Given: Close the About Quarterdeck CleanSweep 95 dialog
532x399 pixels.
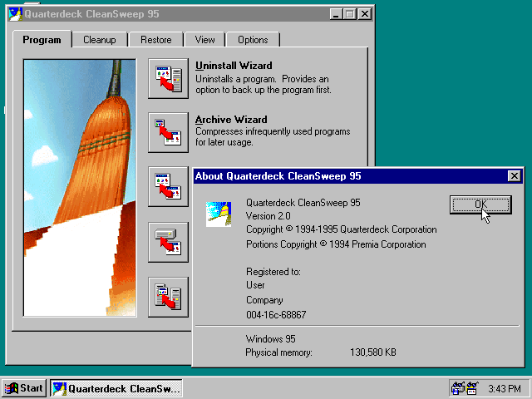Looking at the screenshot, I should 515,175.
